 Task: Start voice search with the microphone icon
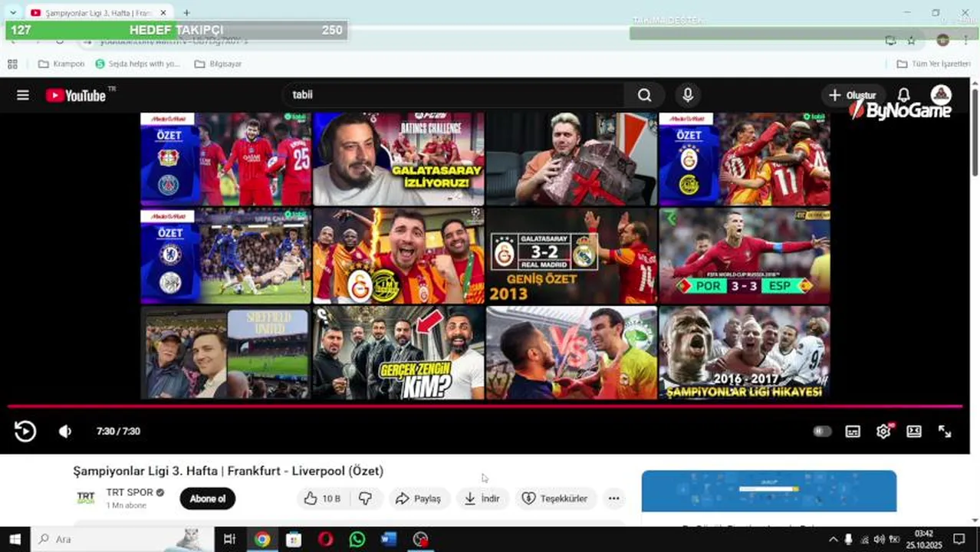688,95
